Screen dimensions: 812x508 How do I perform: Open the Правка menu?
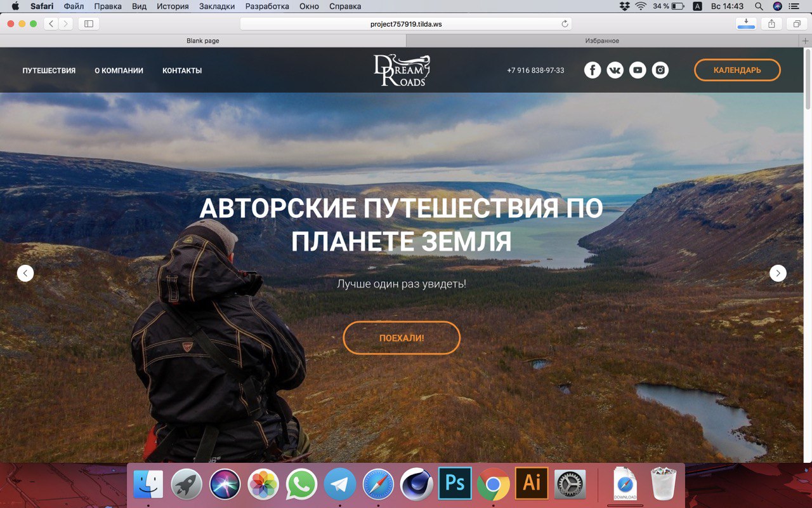click(x=108, y=6)
